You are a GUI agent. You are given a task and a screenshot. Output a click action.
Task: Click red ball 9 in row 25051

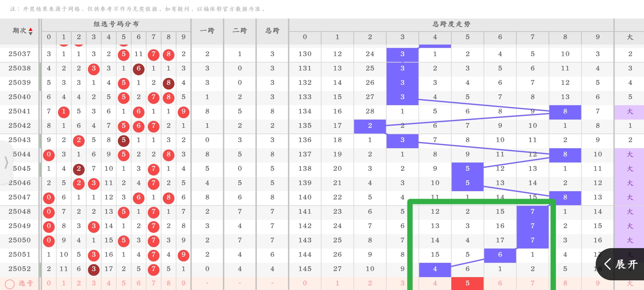(x=184, y=255)
